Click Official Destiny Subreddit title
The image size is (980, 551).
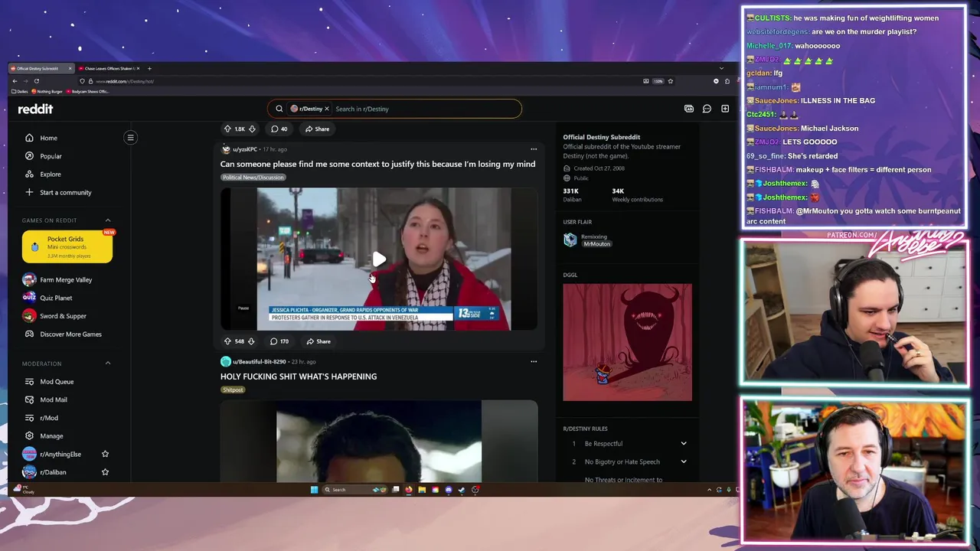(x=602, y=137)
